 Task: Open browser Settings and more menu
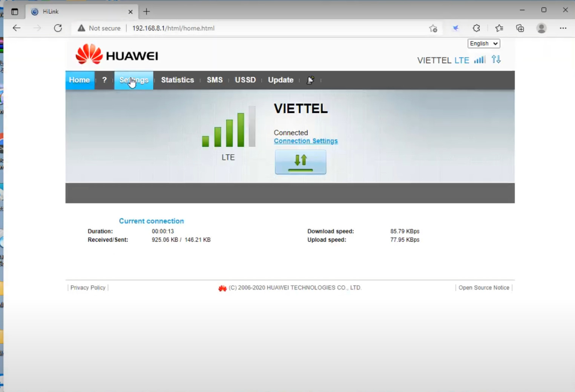pyautogui.click(x=563, y=28)
